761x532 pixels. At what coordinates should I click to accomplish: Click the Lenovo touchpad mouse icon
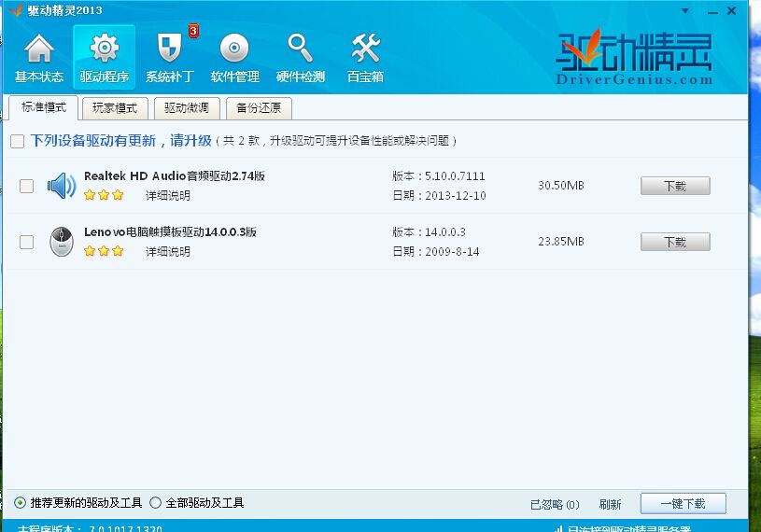(x=62, y=242)
